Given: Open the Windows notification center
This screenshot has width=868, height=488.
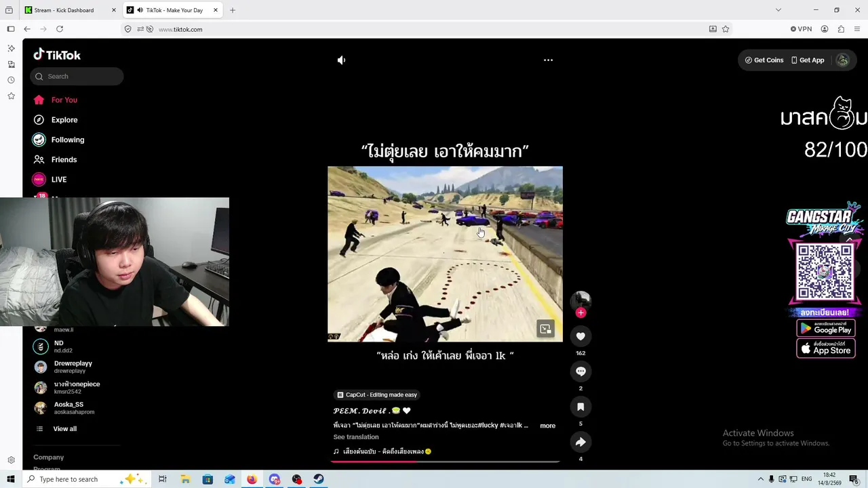Looking at the screenshot, I should (854, 479).
